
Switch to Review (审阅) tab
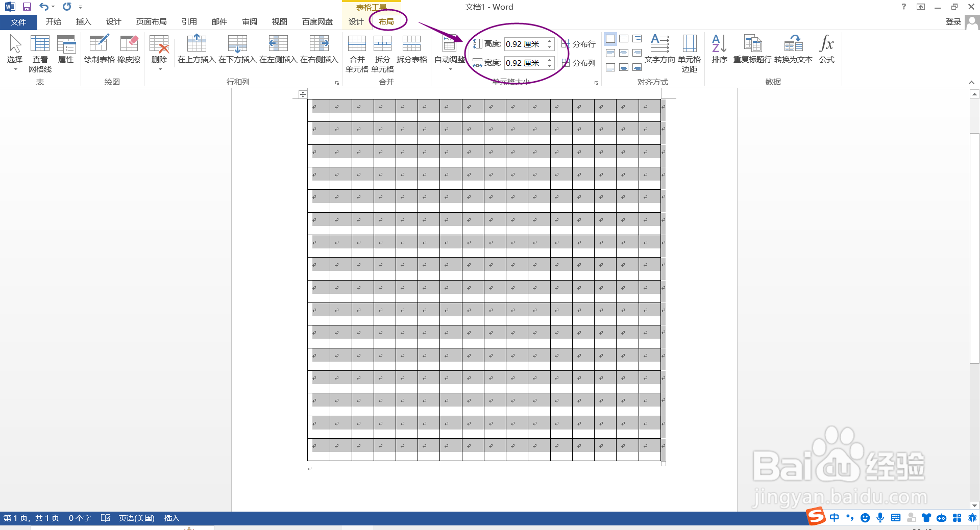coord(250,22)
